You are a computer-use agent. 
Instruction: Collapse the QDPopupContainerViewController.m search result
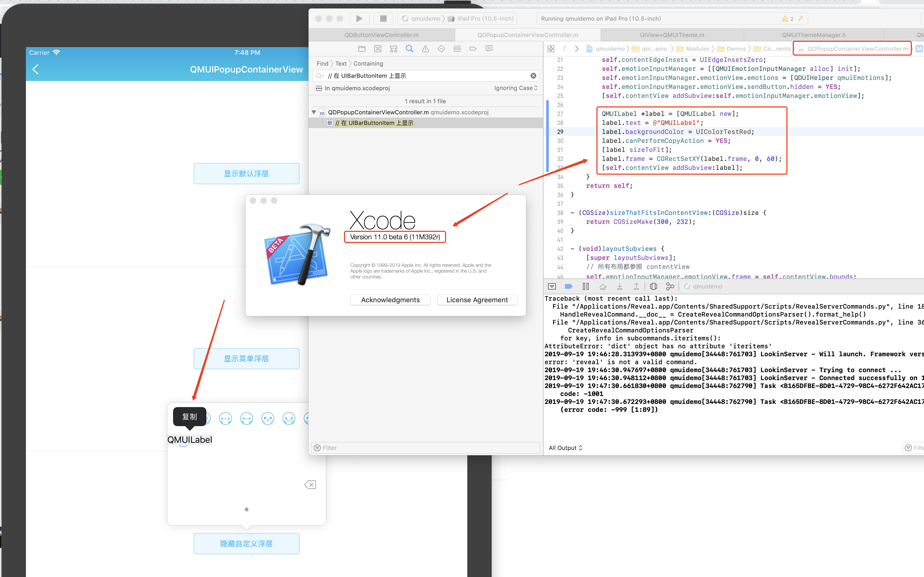click(314, 112)
